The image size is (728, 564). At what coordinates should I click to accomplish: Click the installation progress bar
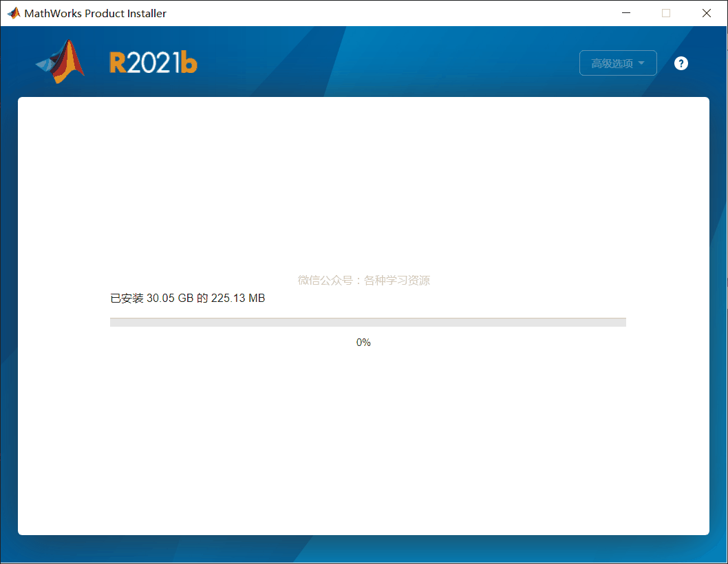click(x=368, y=321)
